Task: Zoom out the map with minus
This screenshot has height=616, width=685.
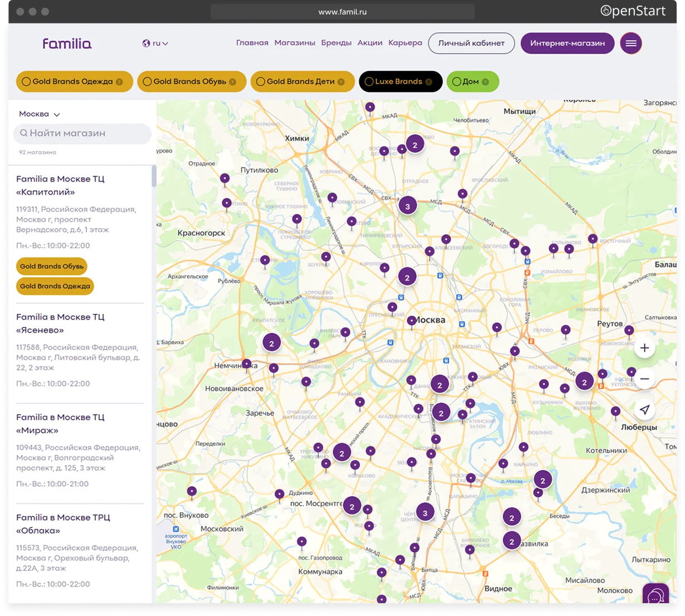Action: click(x=644, y=379)
